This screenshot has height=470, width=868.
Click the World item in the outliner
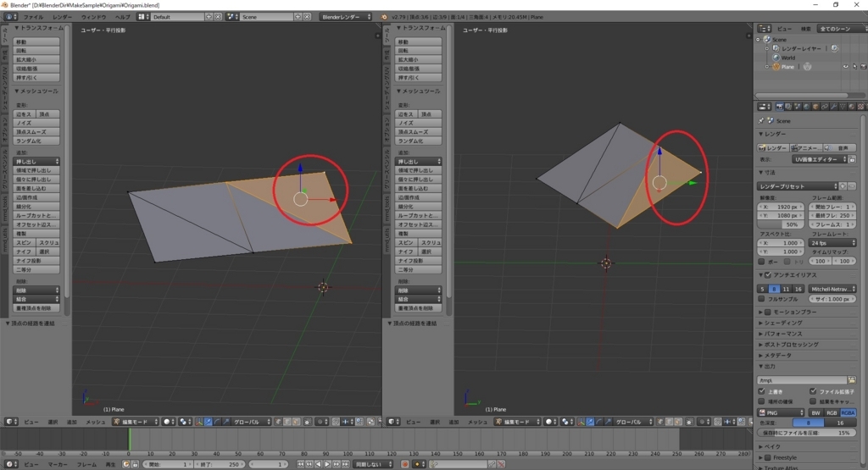[787, 58]
